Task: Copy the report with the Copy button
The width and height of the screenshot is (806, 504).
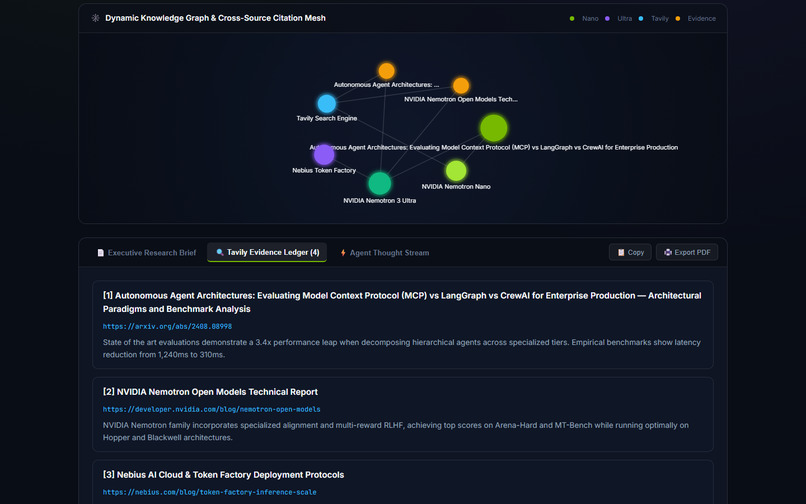Action: [630, 252]
